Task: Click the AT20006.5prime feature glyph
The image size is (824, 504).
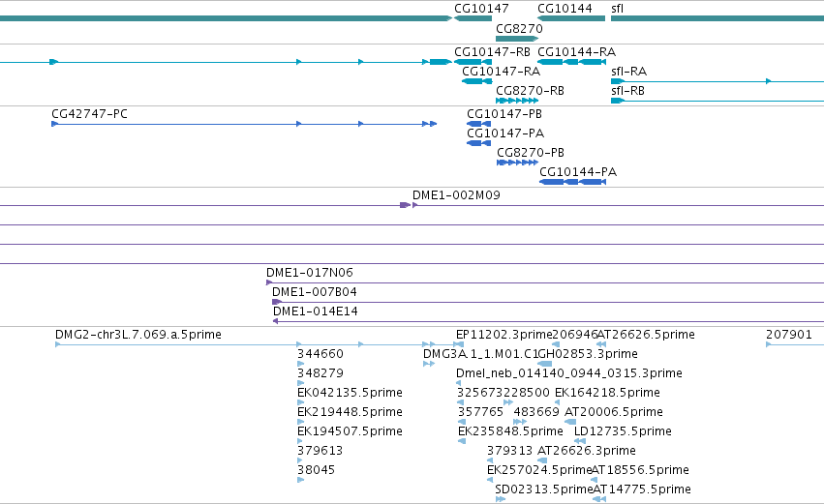Action: (x=570, y=422)
